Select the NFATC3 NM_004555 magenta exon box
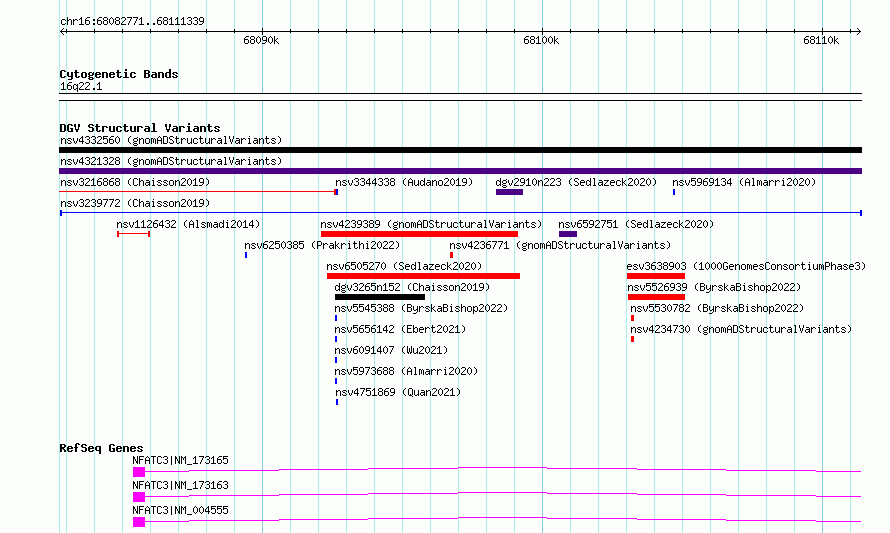This screenshot has width=890, height=533. [x=139, y=522]
